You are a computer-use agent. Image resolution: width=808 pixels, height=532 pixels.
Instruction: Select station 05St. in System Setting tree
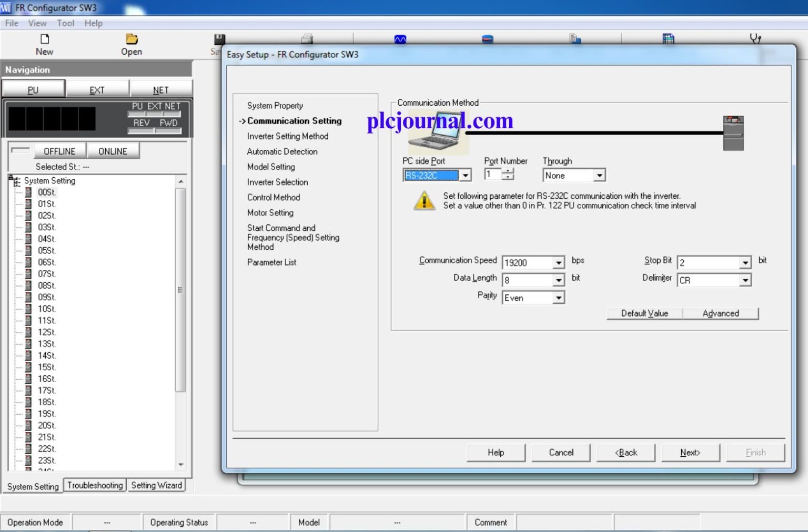(x=46, y=250)
